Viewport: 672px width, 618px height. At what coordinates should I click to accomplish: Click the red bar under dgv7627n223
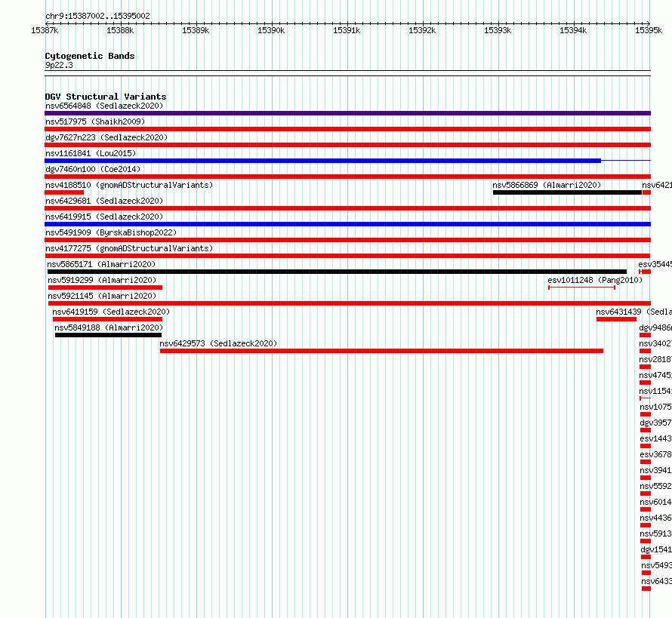pyautogui.click(x=347, y=145)
